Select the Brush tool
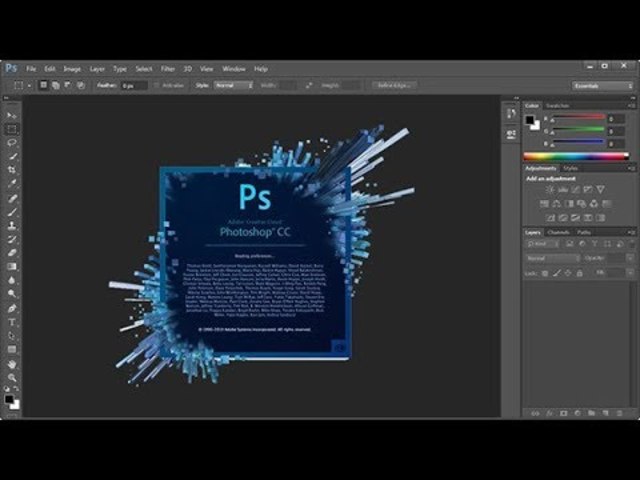Viewport: 640px width, 480px height. tap(12, 212)
